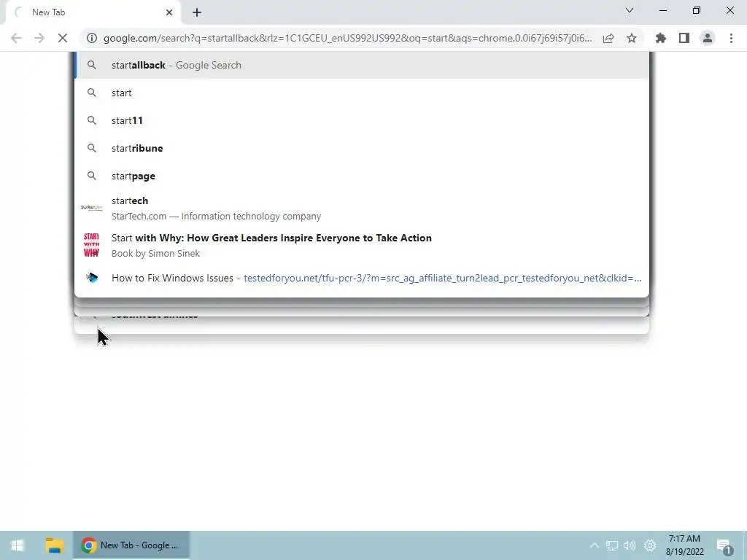The image size is (747, 560).
Task: Restore down the Chrome window
Action: coord(697,10)
